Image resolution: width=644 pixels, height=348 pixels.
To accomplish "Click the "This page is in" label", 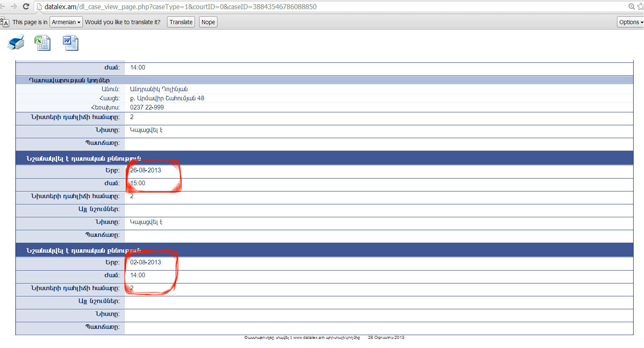I will click(30, 22).
